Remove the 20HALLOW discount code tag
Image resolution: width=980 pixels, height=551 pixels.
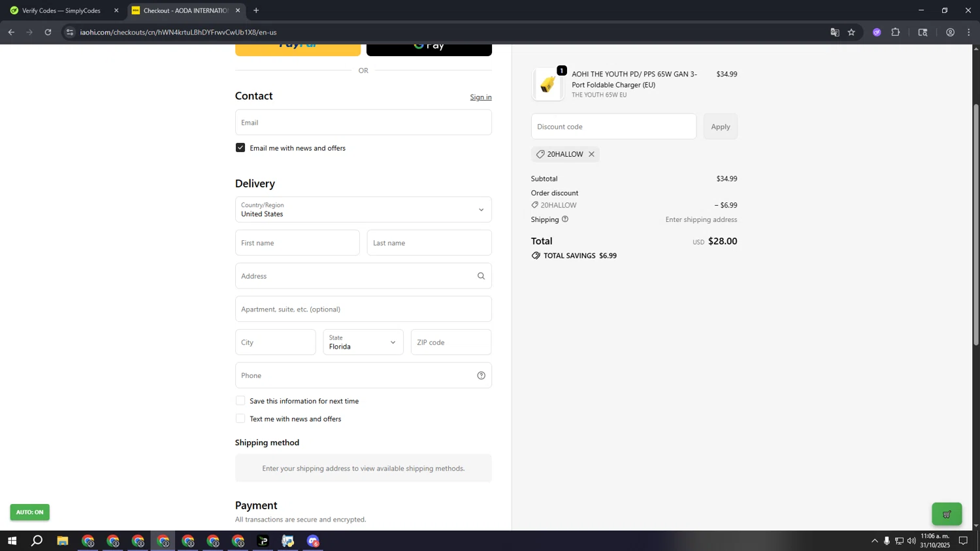591,154
